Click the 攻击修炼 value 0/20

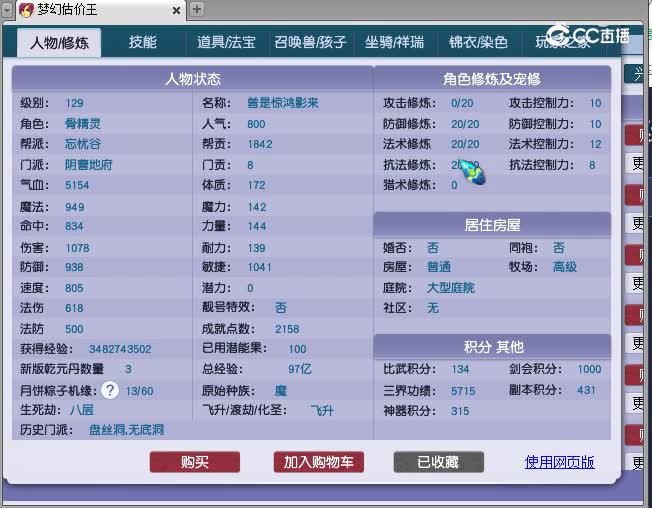tap(462, 103)
